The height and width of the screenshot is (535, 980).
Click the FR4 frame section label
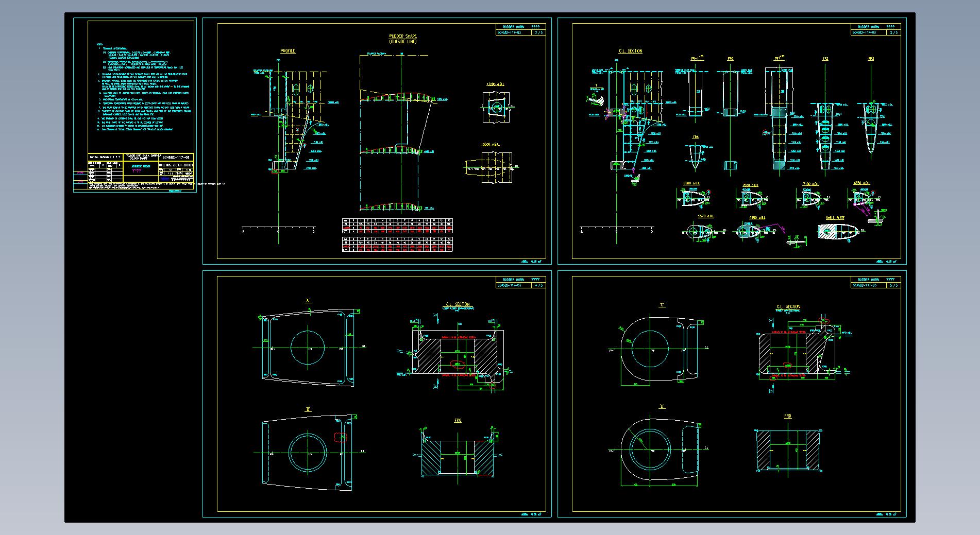696,137
